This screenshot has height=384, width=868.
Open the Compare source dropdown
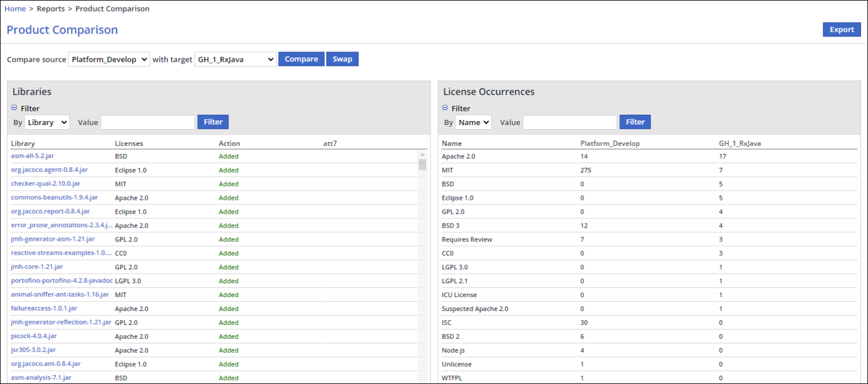coord(109,59)
